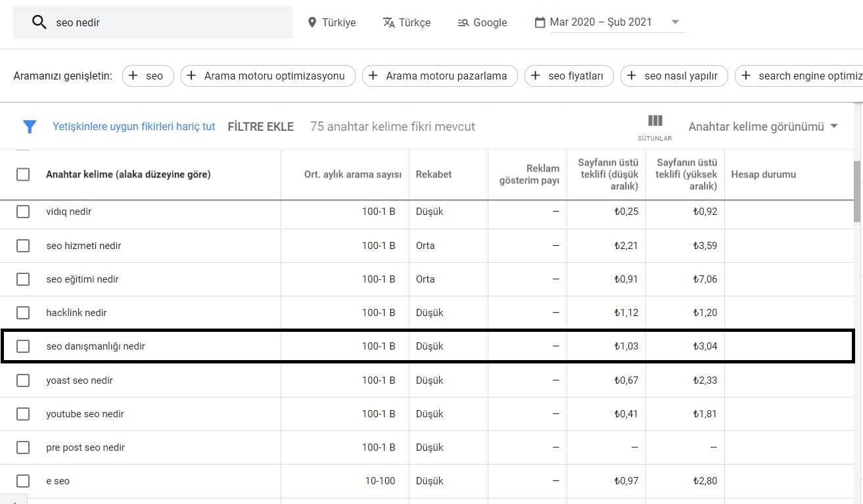Image resolution: width=863 pixels, height=504 pixels.
Task: Check the 'yoast seo nedir' row checkbox
Action: (23, 380)
